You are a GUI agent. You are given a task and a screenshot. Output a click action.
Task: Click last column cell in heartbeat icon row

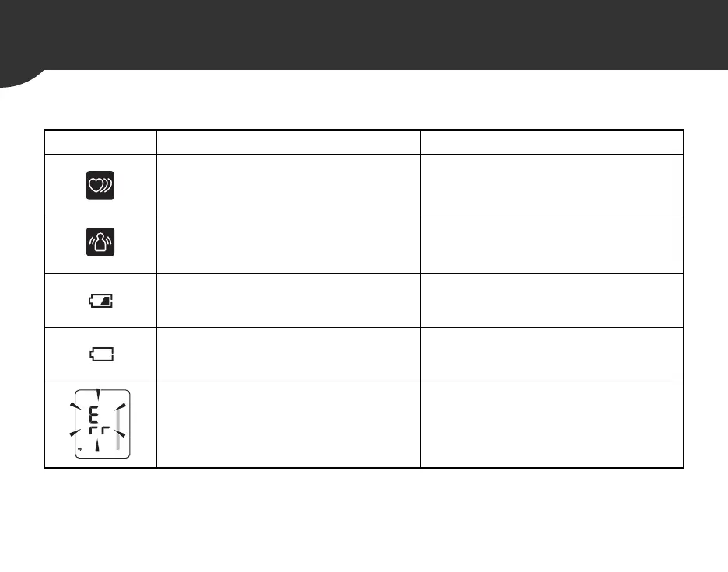coord(552,185)
